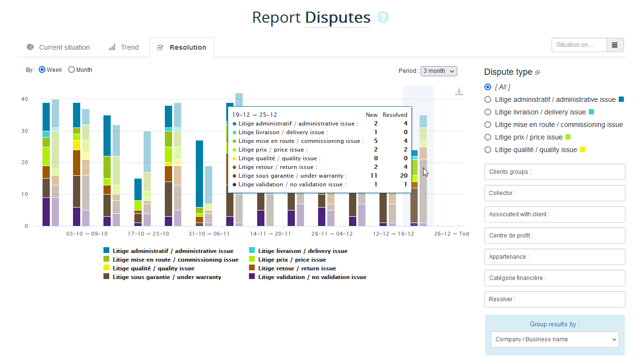Open the calendar date picker icon
The image size is (641, 364).
615,45
